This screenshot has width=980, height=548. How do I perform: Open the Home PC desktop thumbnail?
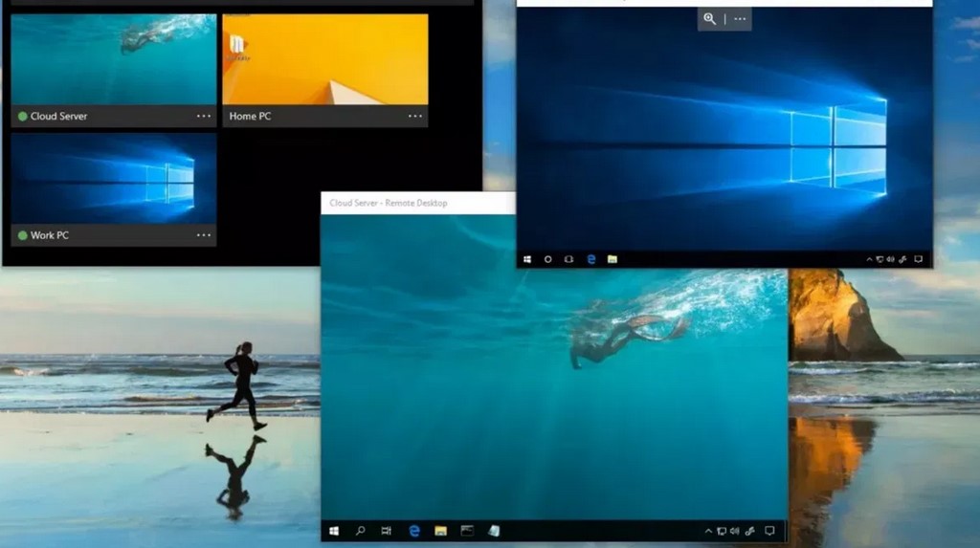point(325,59)
